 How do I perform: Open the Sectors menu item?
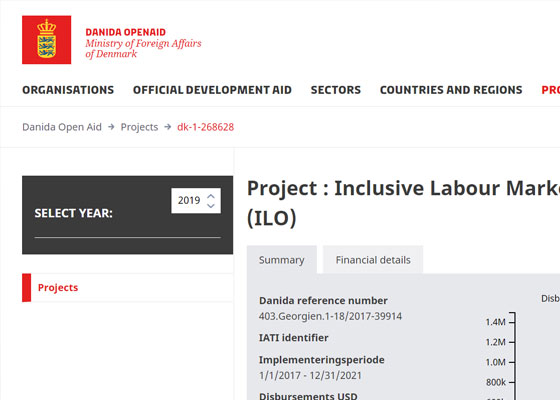click(336, 90)
